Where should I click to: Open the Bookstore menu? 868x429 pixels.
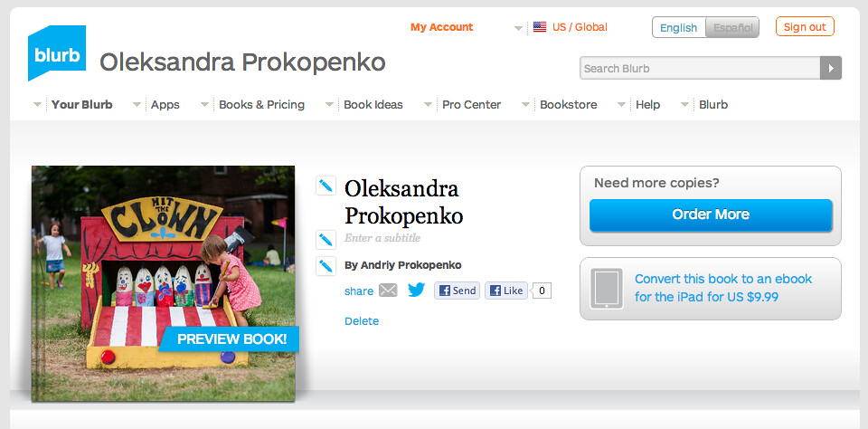pos(569,104)
